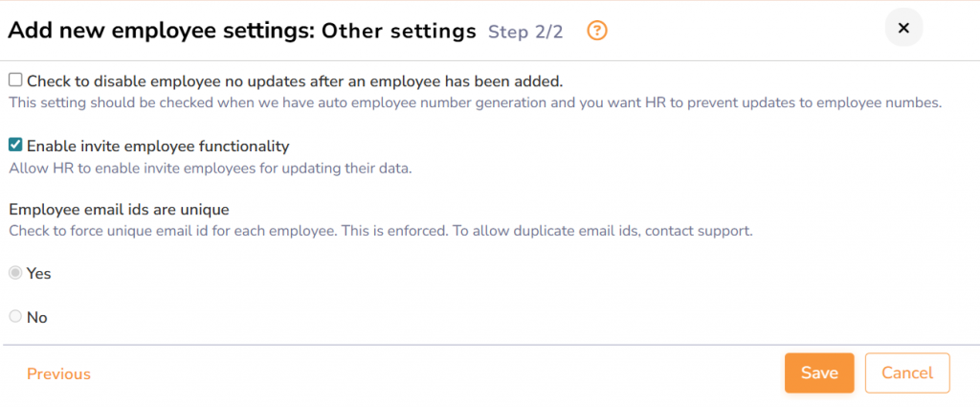980x407 pixels.
Task: Tick the disable employee number updates checkbox
Action: 15,80
